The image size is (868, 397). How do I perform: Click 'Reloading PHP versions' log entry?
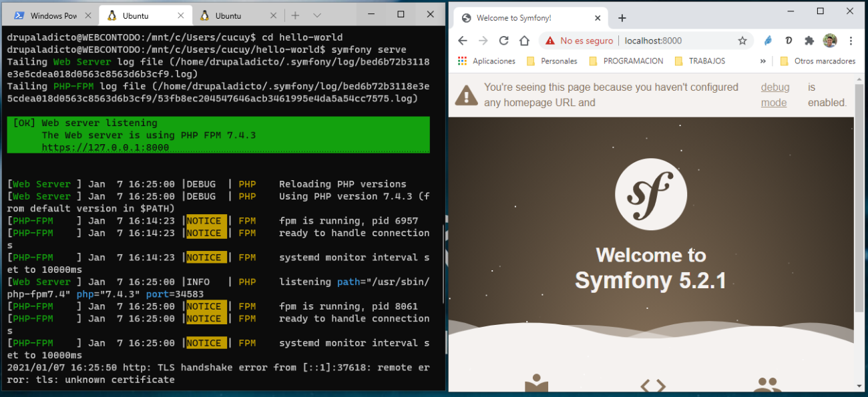click(x=343, y=184)
